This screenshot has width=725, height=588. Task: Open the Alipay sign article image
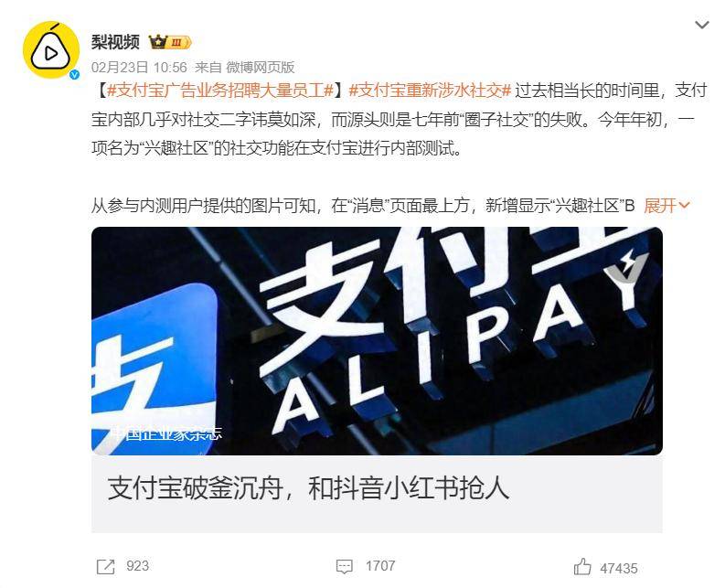pos(377,340)
